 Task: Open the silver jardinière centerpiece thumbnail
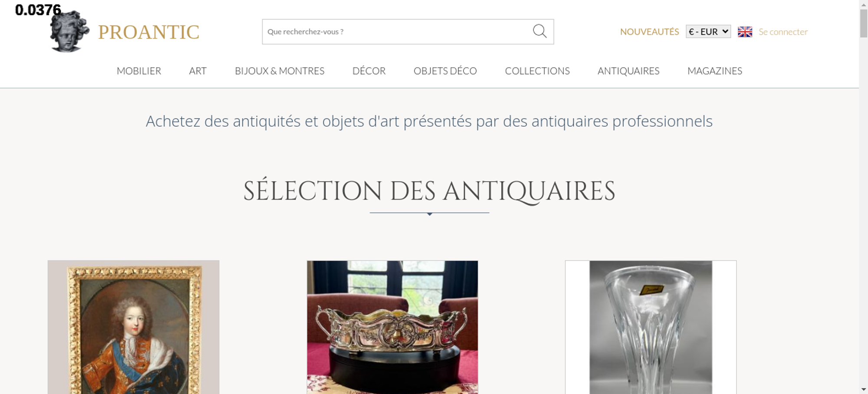pyautogui.click(x=392, y=327)
